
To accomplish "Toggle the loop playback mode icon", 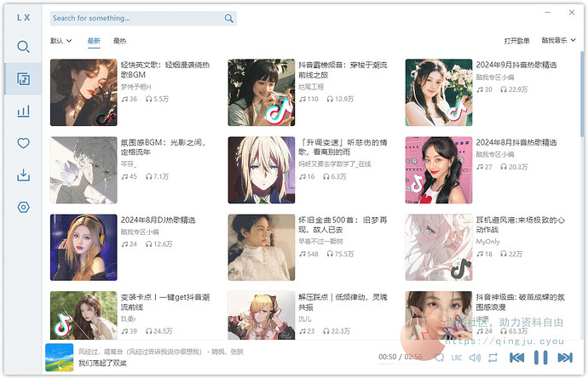I will (493, 358).
